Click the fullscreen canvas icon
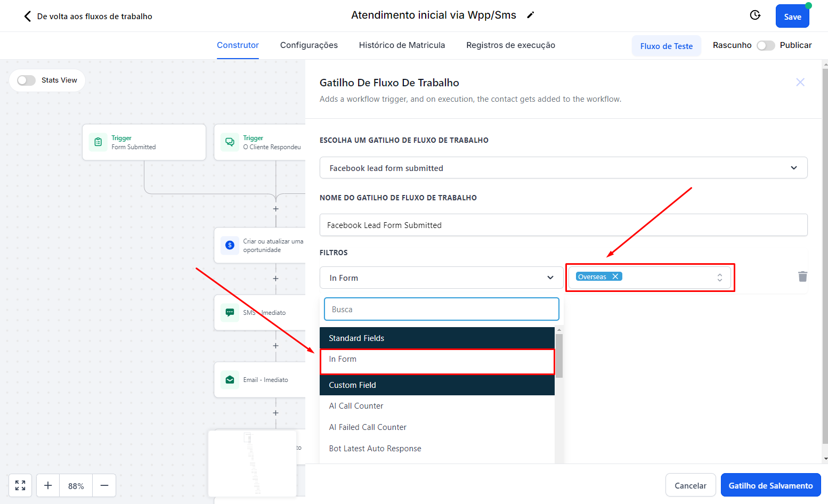828x504 pixels. pyautogui.click(x=20, y=485)
